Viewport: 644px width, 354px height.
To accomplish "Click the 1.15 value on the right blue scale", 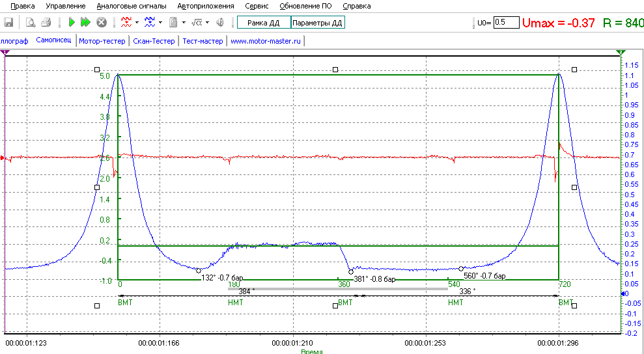I will tap(631, 65).
